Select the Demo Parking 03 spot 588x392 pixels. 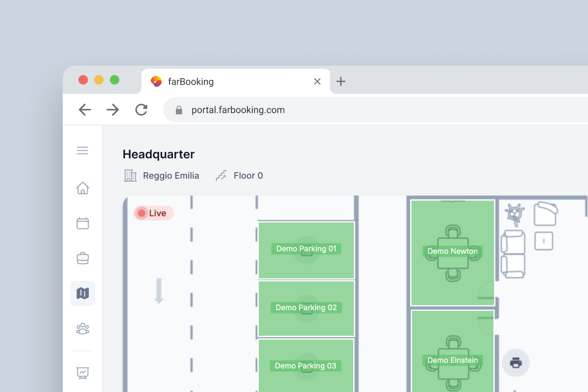click(x=306, y=366)
